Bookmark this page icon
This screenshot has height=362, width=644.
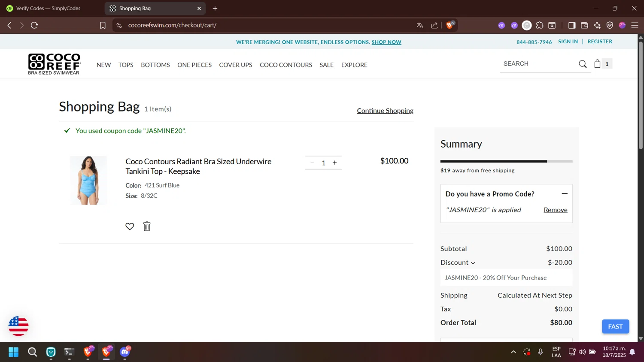point(103,25)
